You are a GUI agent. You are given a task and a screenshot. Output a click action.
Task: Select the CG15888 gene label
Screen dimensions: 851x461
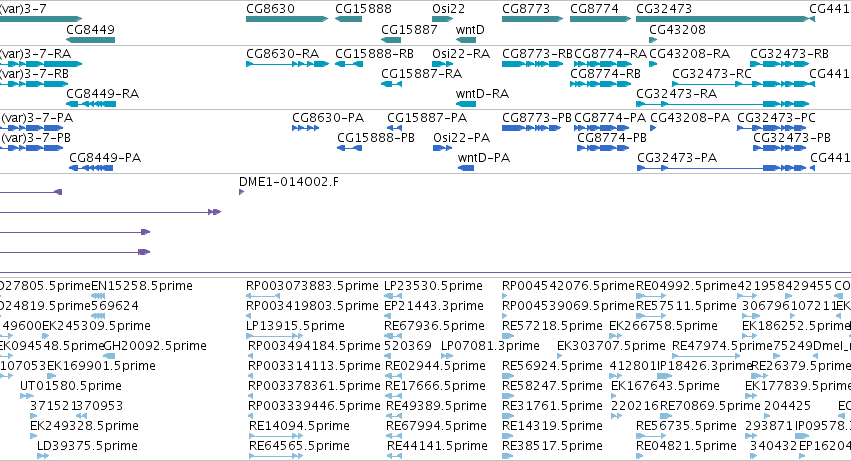click(363, 9)
